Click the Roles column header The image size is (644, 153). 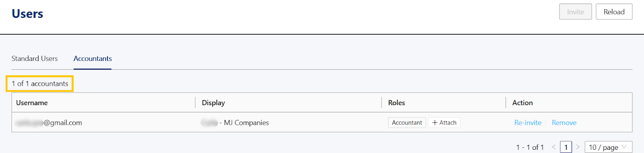pos(396,103)
